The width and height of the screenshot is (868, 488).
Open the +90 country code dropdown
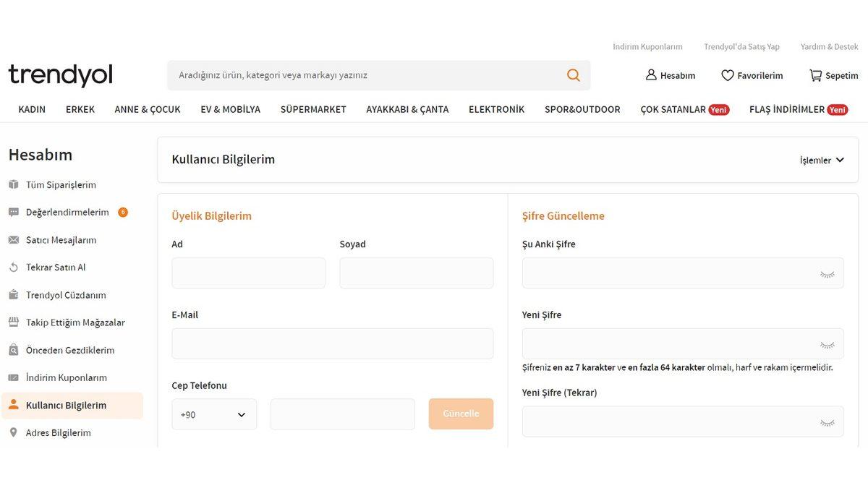coord(214,414)
